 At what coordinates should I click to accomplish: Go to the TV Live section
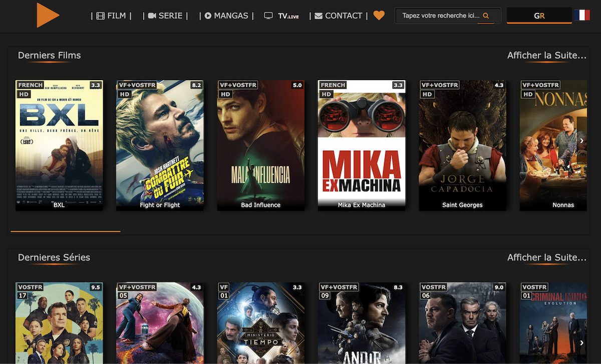tap(281, 16)
